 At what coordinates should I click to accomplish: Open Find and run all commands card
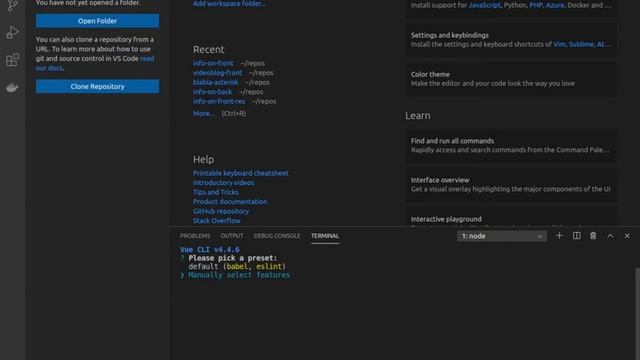click(511, 145)
